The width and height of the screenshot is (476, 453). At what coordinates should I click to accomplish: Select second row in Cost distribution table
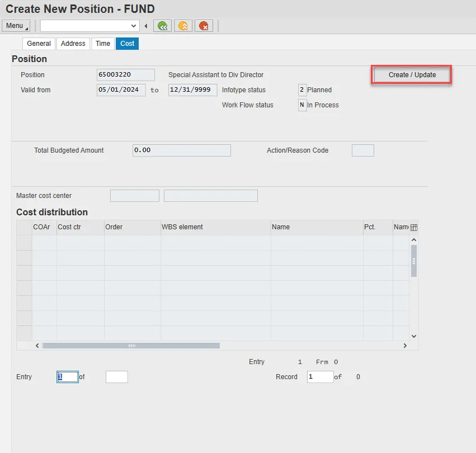24,257
